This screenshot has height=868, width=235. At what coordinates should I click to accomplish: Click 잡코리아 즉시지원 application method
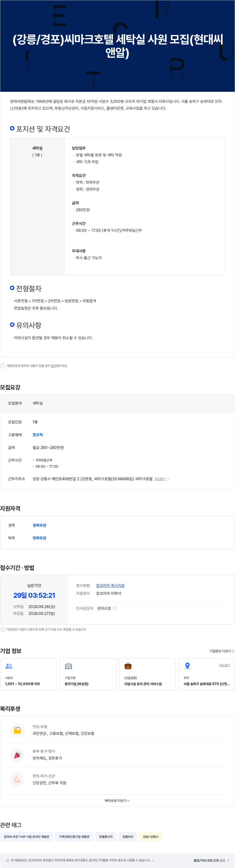110,586
